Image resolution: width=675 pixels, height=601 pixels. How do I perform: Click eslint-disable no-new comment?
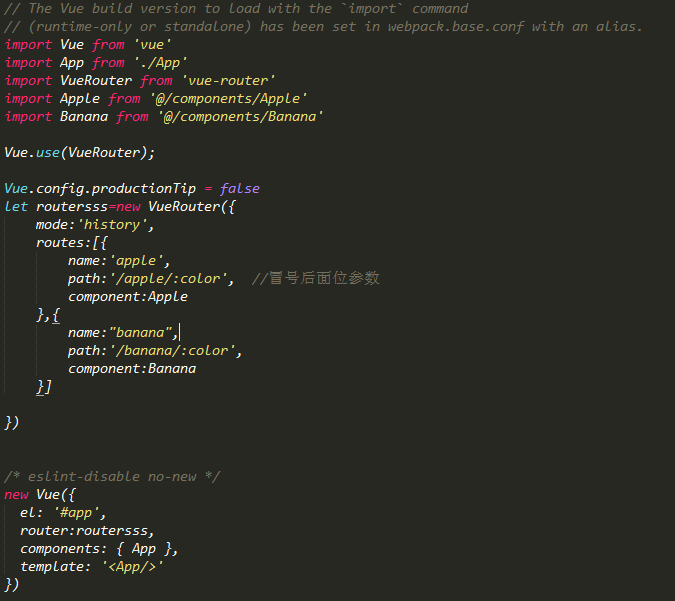112,477
